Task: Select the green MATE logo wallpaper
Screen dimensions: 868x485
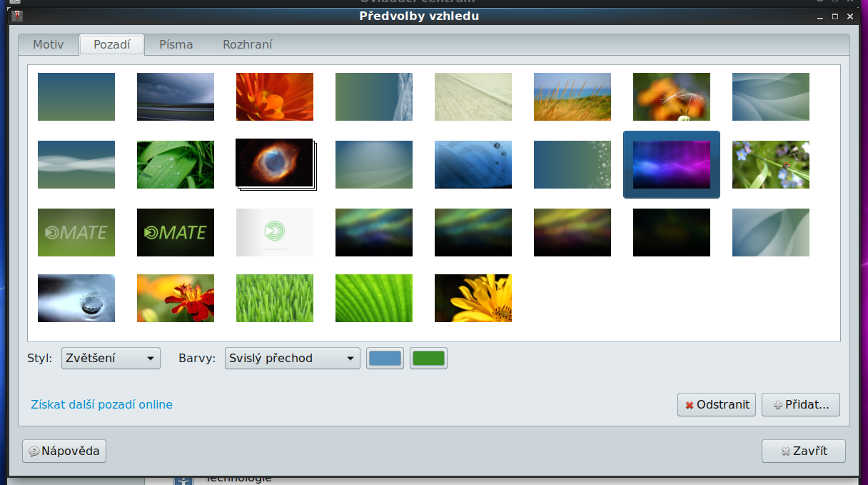Action: 76,232
